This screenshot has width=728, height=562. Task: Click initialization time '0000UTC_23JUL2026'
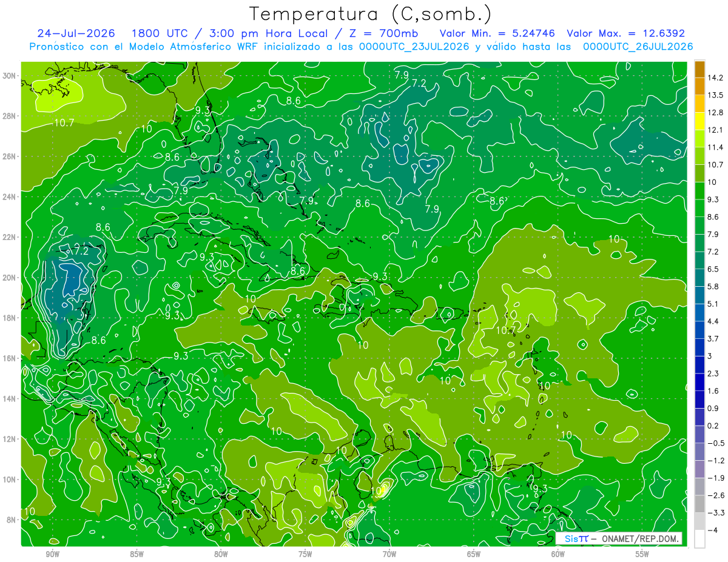point(414,47)
